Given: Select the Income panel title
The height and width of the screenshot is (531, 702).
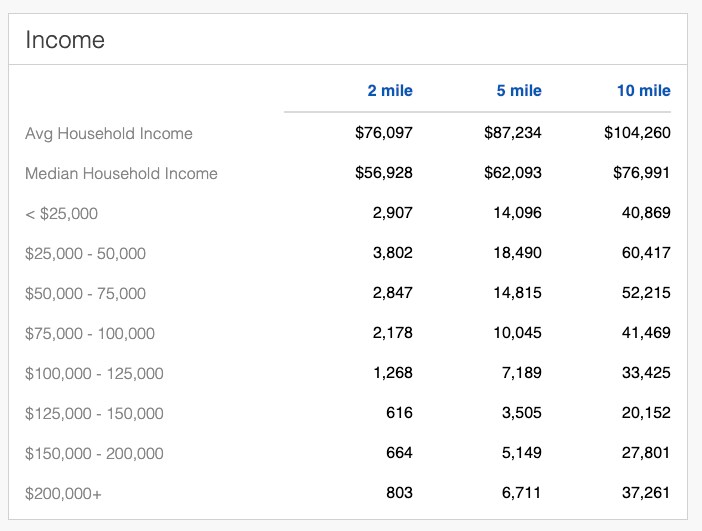Looking at the screenshot, I should (65, 40).
